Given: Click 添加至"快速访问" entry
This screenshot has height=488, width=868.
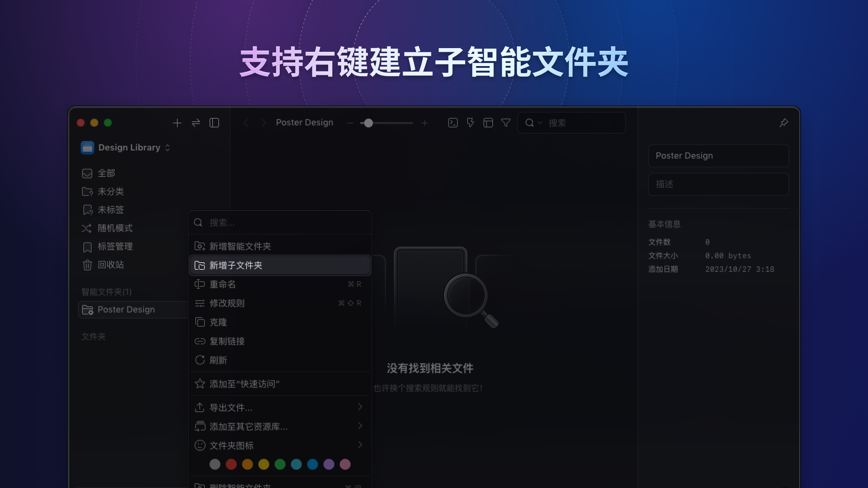Looking at the screenshot, I should (x=244, y=384).
